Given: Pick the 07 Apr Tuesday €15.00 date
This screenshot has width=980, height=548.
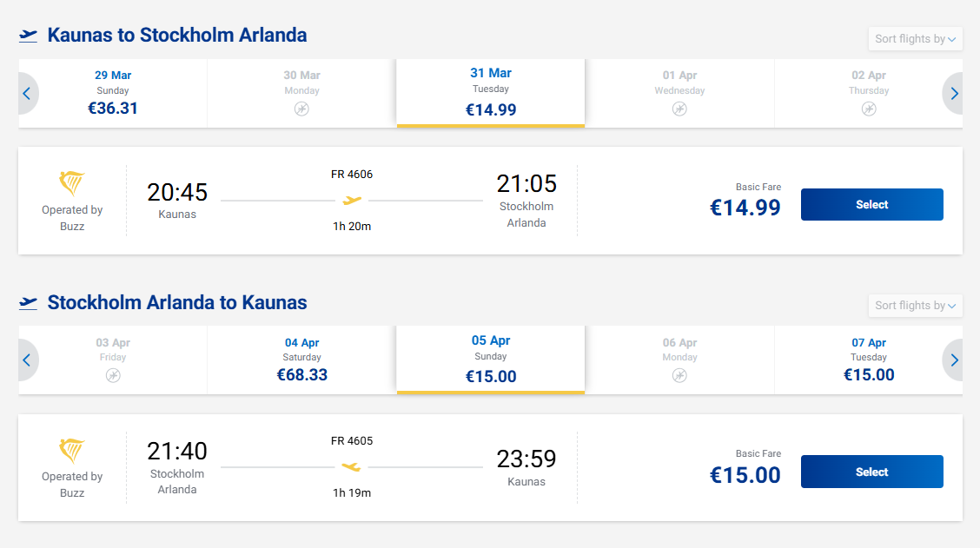Looking at the screenshot, I should [869, 360].
